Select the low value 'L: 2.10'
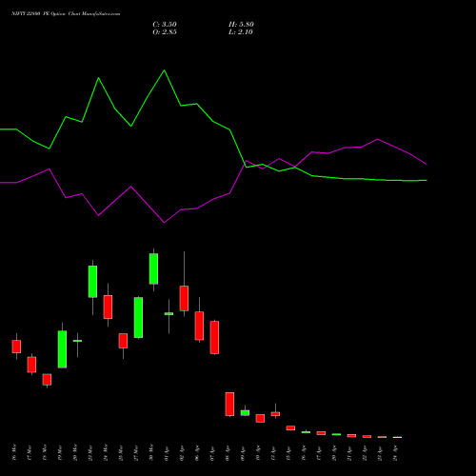Viewport: 476px width, 476px height. pyautogui.click(x=241, y=32)
